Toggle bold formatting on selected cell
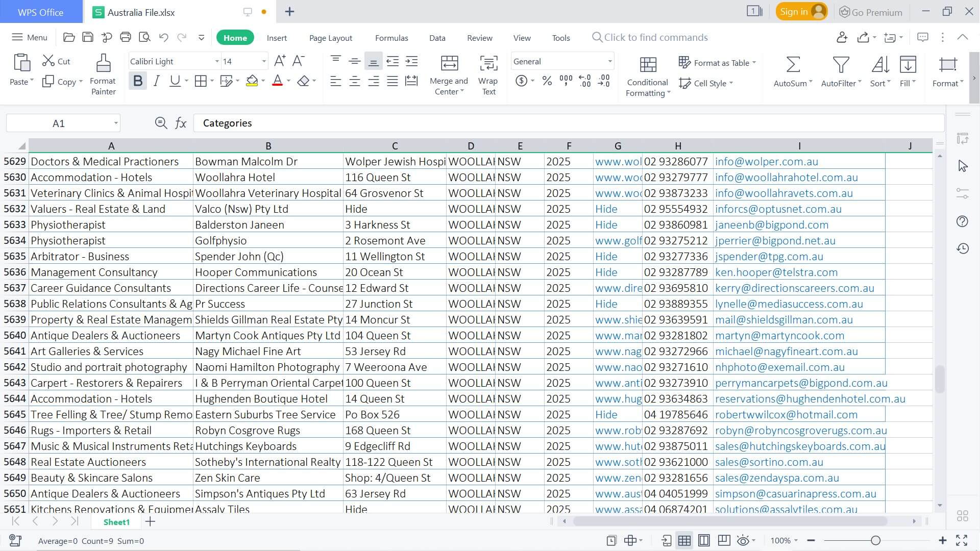980x551 pixels. tap(137, 80)
